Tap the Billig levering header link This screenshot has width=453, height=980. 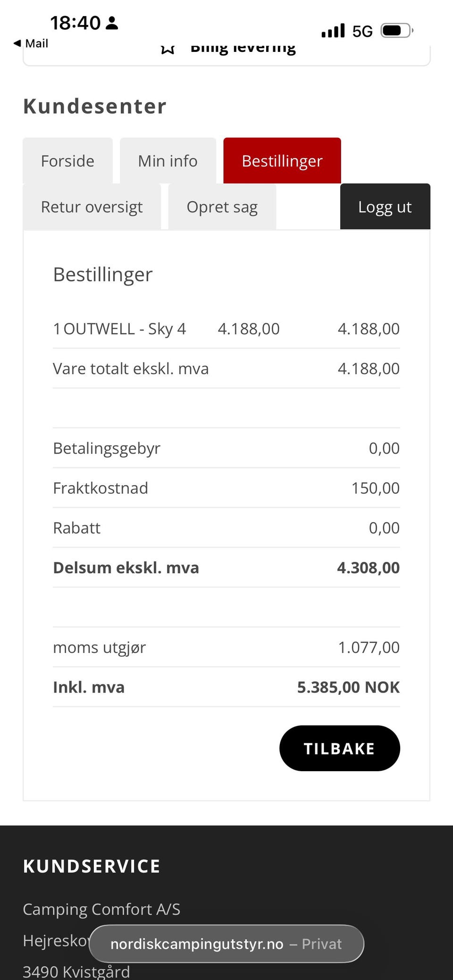[x=244, y=48]
